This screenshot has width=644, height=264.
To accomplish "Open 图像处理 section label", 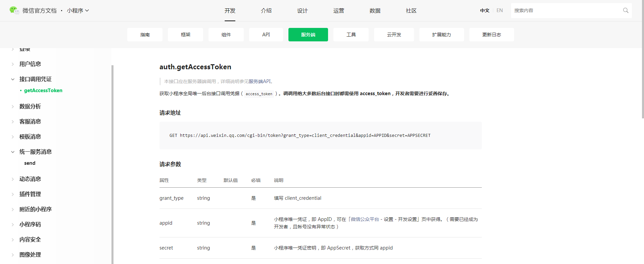I will [x=30, y=255].
